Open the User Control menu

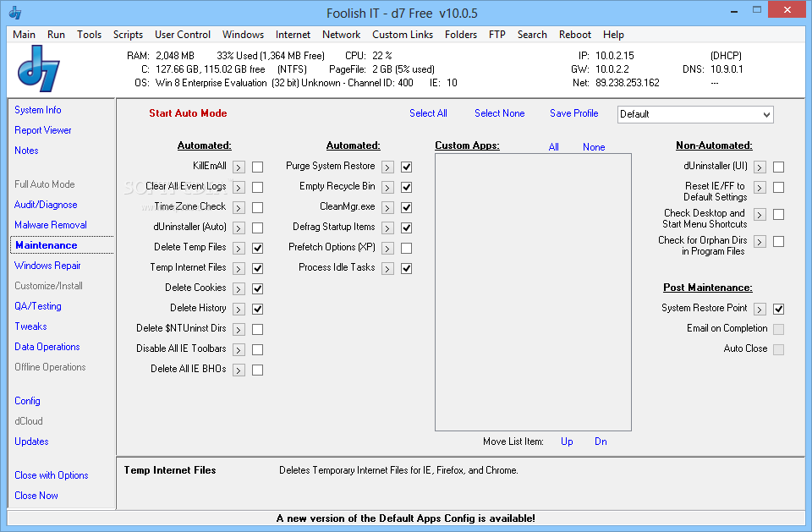pyautogui.click(x=183, y=34)
